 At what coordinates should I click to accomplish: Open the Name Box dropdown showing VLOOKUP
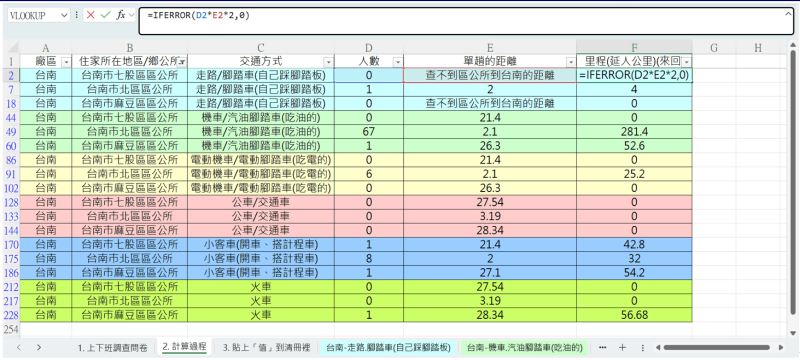coord(64,15)
